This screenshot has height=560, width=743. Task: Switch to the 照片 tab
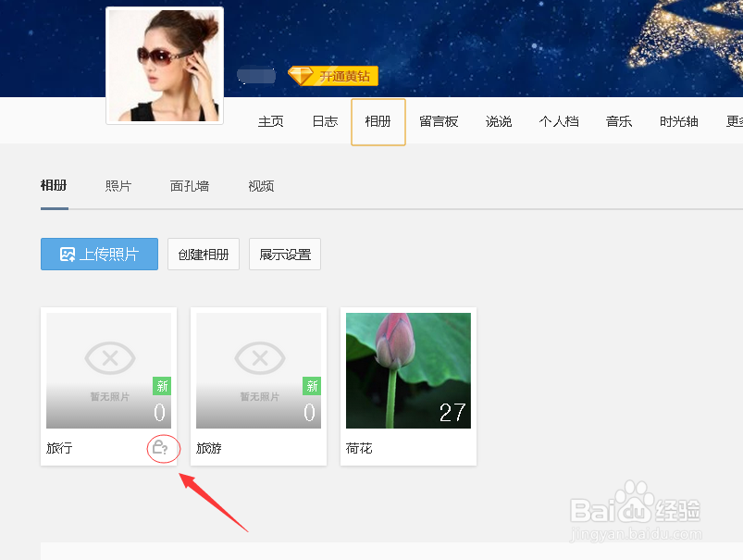[118, 185]
